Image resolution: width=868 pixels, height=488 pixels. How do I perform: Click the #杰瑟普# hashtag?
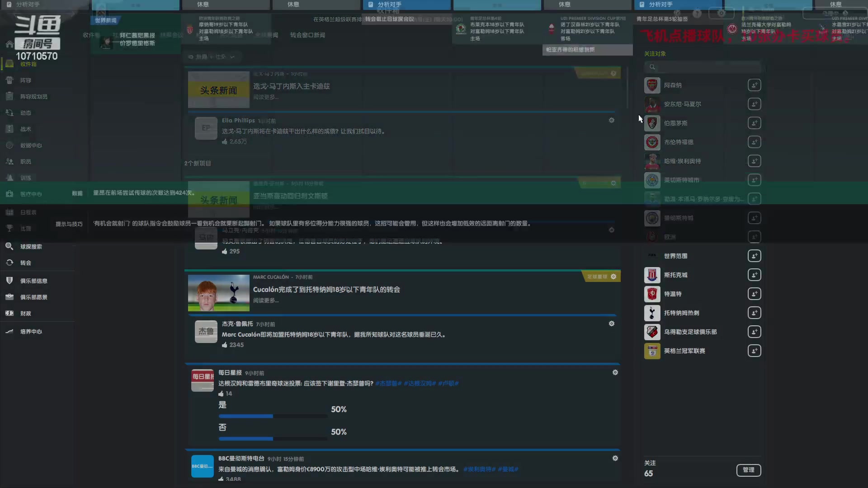[x=388, y=383]
